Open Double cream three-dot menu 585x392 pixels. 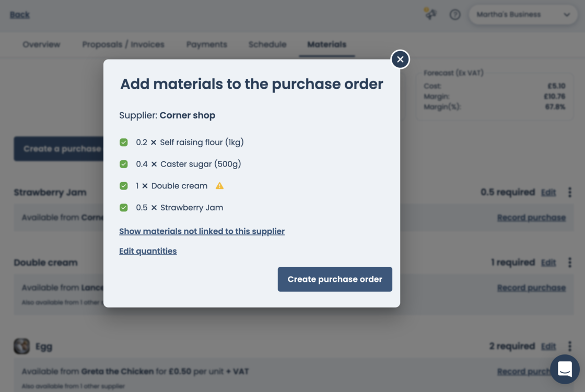(570, 263)
